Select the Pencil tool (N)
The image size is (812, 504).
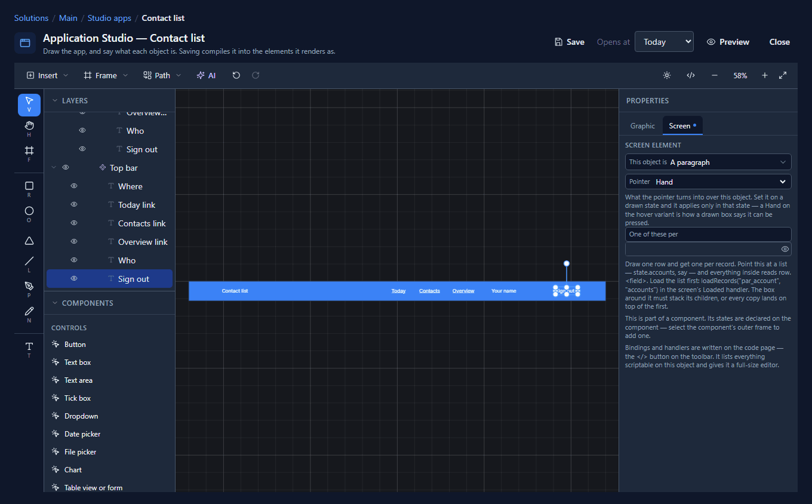29,315
